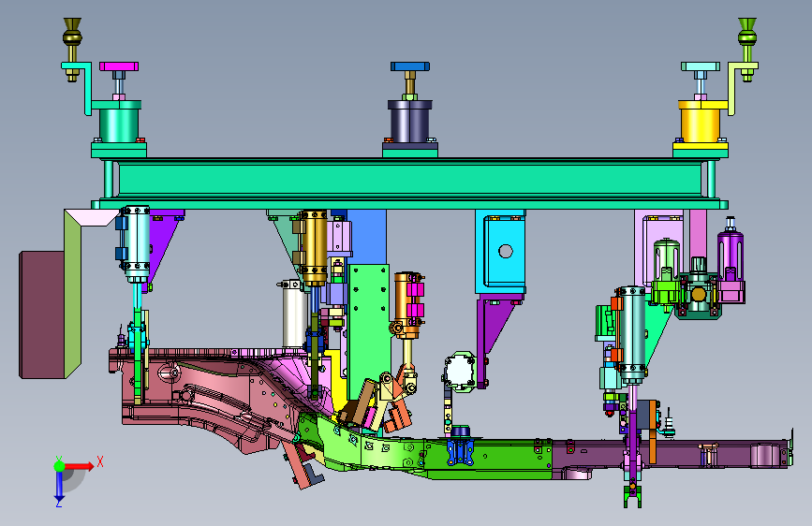This screenshot has width=812, height=526.
Task: Select the olive eyebolt at top left
Action: pos(72,50)
